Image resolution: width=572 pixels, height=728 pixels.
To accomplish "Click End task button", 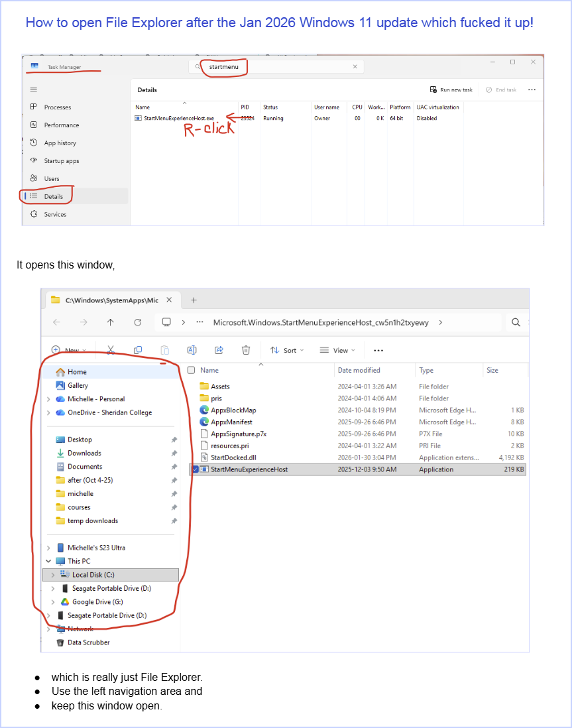I will click(501, 90).
